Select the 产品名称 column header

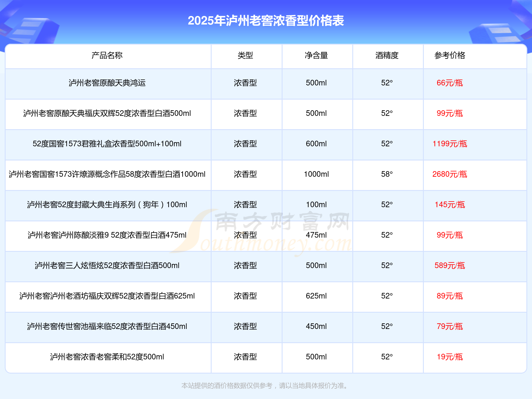pyautogui.click(x=107, y=55)
